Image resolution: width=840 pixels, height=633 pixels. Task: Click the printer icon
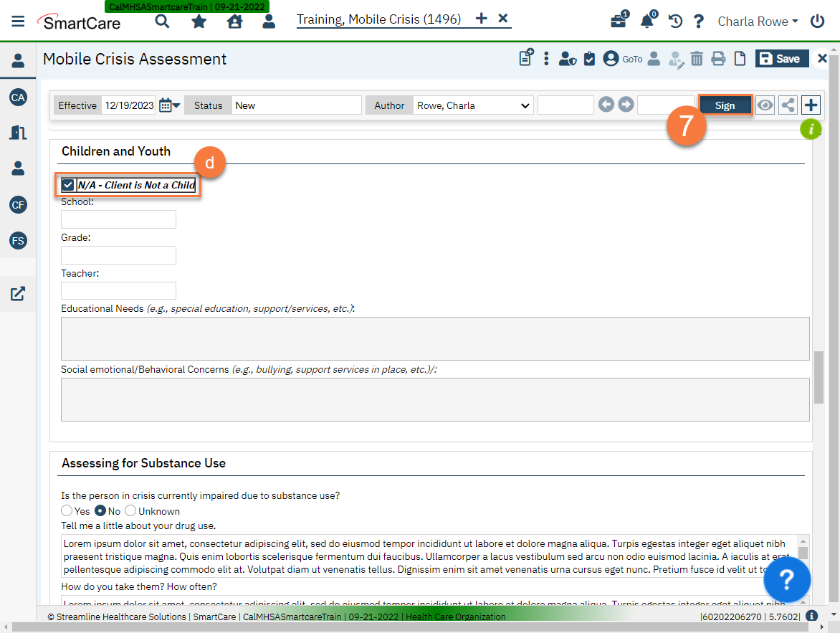(718, 60)
